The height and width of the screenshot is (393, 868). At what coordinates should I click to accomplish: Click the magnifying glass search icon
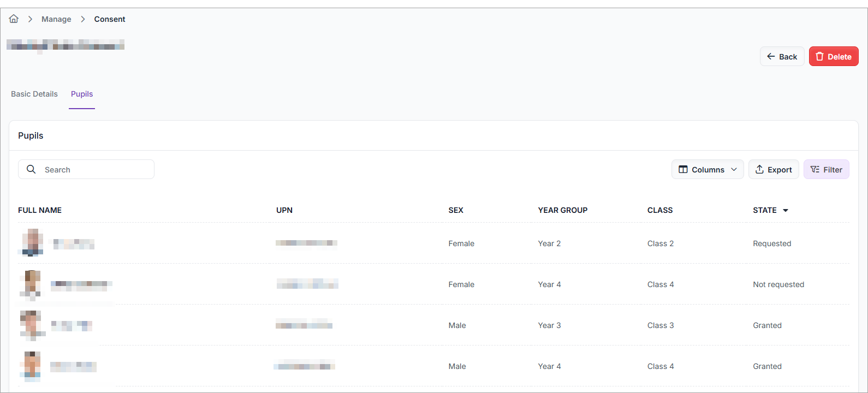click(x=31, y=169)
